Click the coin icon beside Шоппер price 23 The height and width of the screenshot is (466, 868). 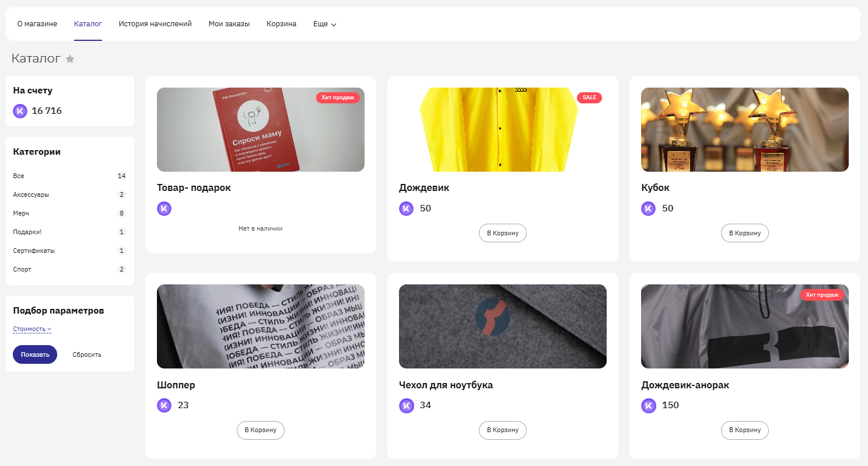pyautogui.click(x=164, y=405)
